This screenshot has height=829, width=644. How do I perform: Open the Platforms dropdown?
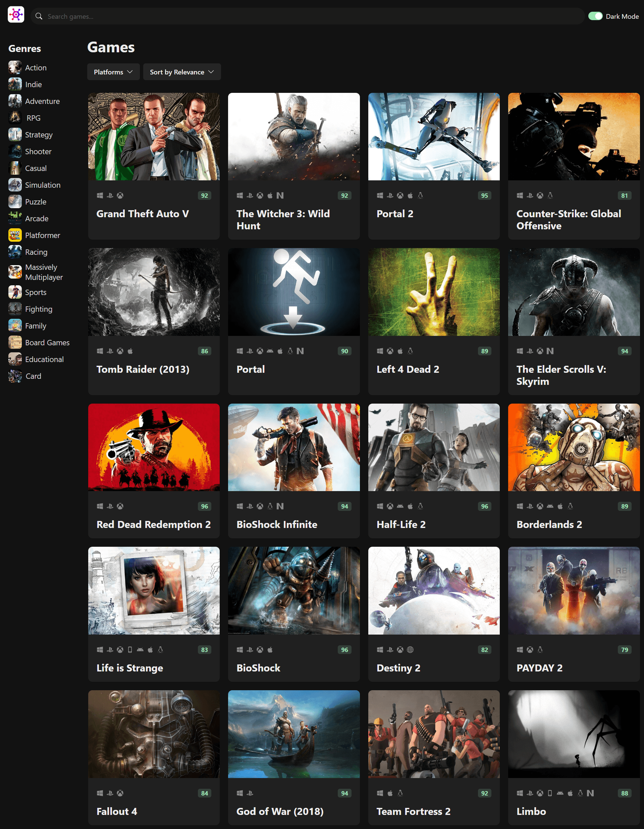pos(113,72)
